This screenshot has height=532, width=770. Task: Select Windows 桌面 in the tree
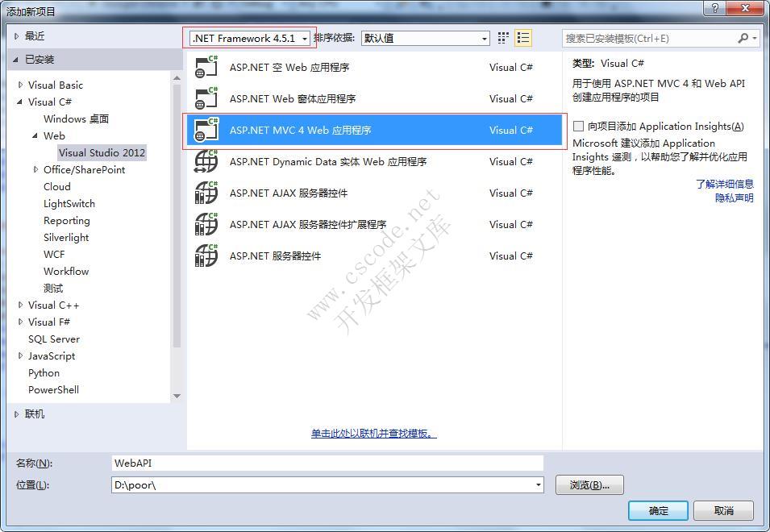[x=76, y=118]
